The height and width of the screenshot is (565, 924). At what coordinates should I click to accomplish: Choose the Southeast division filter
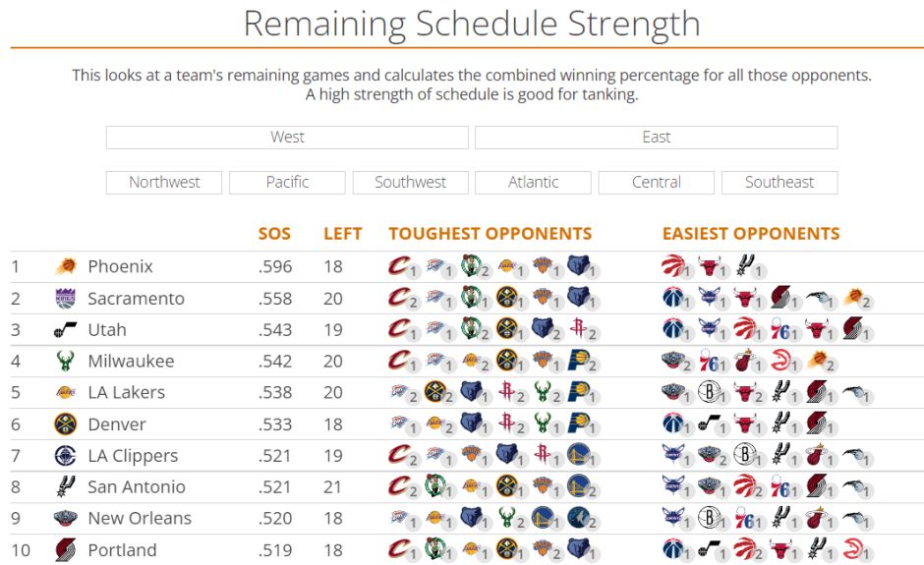780,182
